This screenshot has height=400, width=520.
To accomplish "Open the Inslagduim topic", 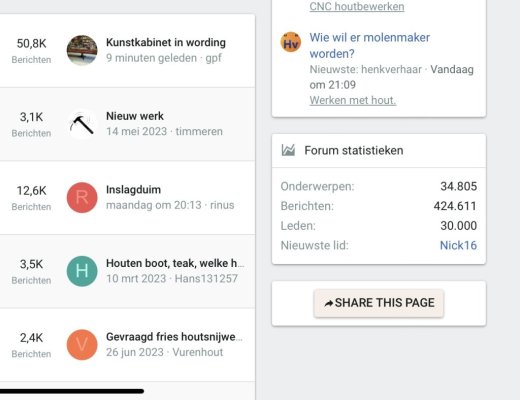I will coord(133,190).
